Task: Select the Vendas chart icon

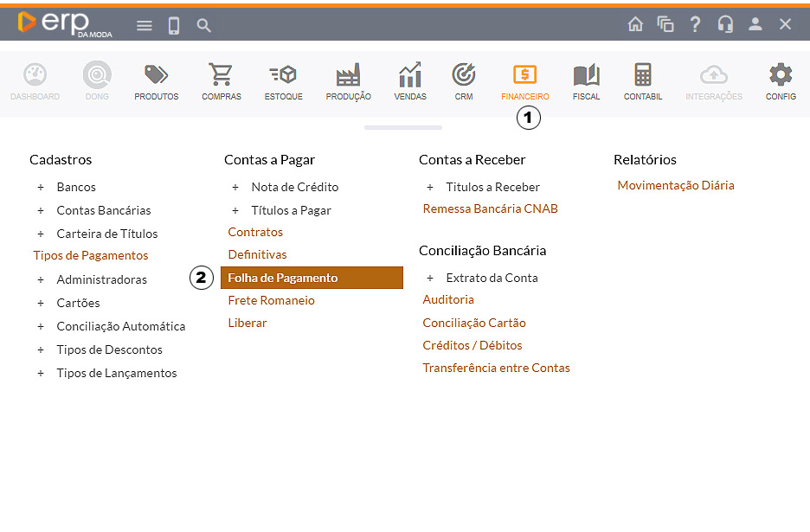Action: point(410,81)
